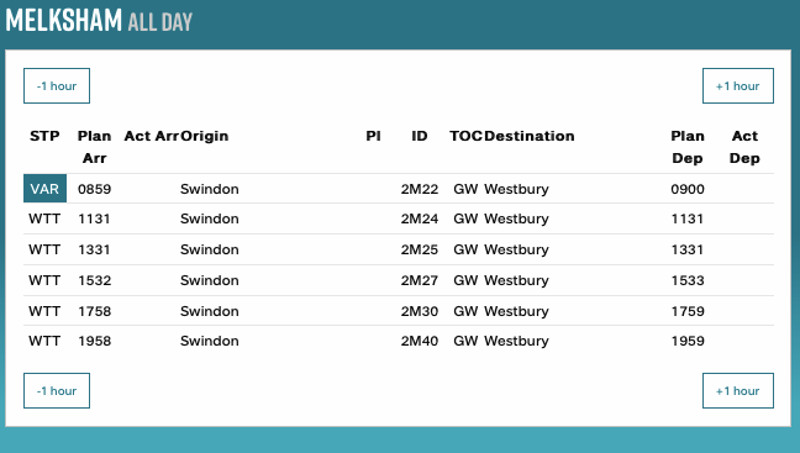The image size is (800, 453).
Task: Open train ID 2M22
Action: (420, 189)
